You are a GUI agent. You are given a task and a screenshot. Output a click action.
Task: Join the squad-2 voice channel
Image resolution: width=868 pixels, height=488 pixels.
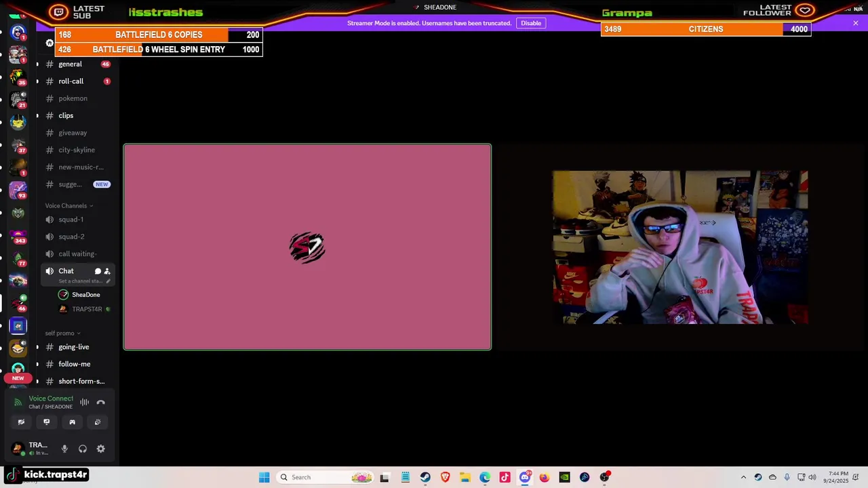tap(77, 237)
